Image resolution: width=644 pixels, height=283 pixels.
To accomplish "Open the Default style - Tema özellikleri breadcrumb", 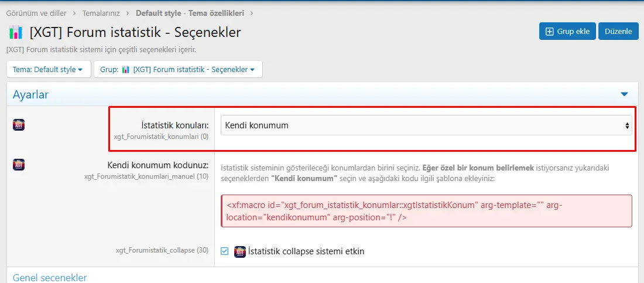I will (190, 13).
